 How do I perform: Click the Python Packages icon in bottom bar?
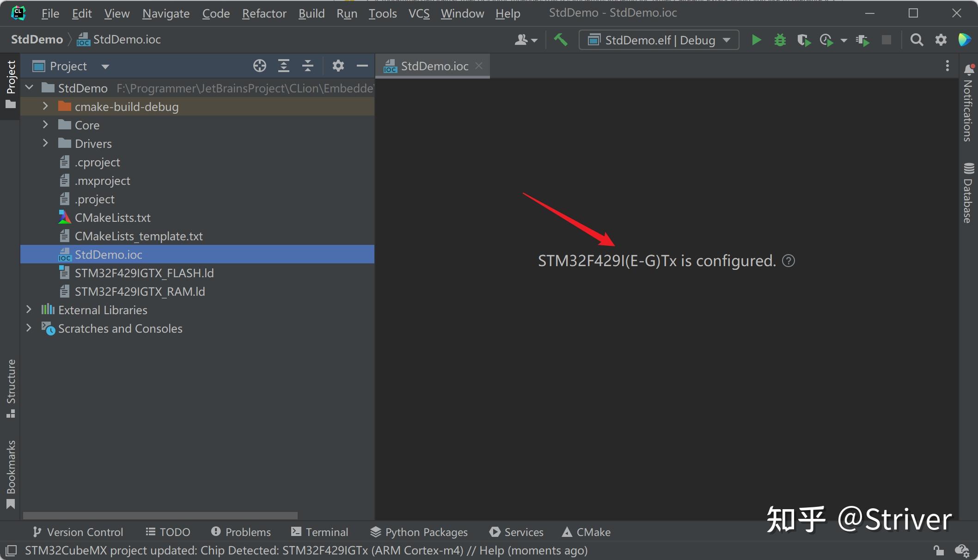tap(373, 531)
